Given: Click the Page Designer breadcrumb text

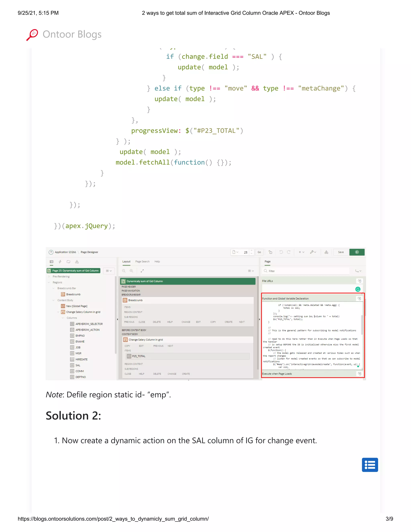Looking at the screenshot, I should pyautogui.click(x=89, y=252).
